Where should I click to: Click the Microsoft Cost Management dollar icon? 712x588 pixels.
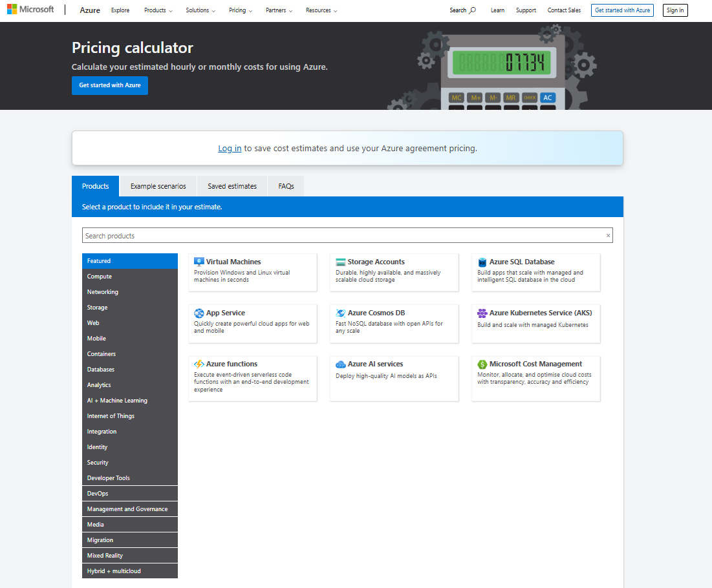[482, 364]
